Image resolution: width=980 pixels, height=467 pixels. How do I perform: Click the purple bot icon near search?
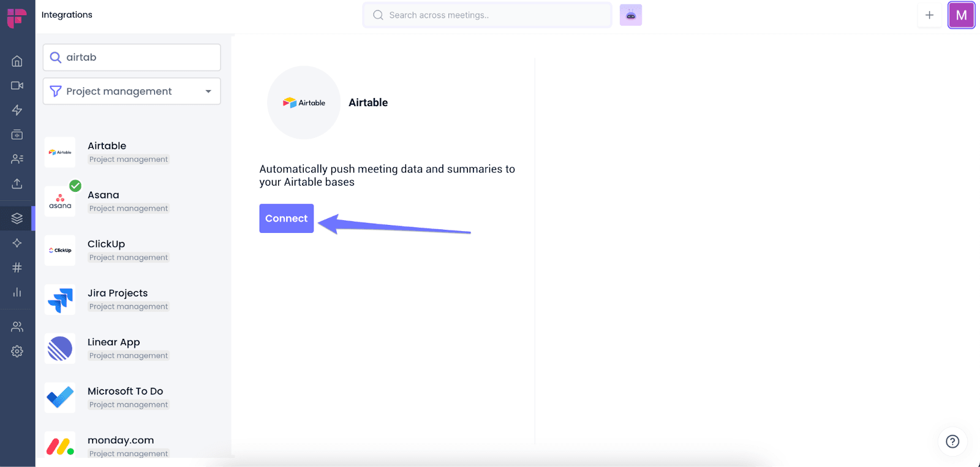pos(631,15)
